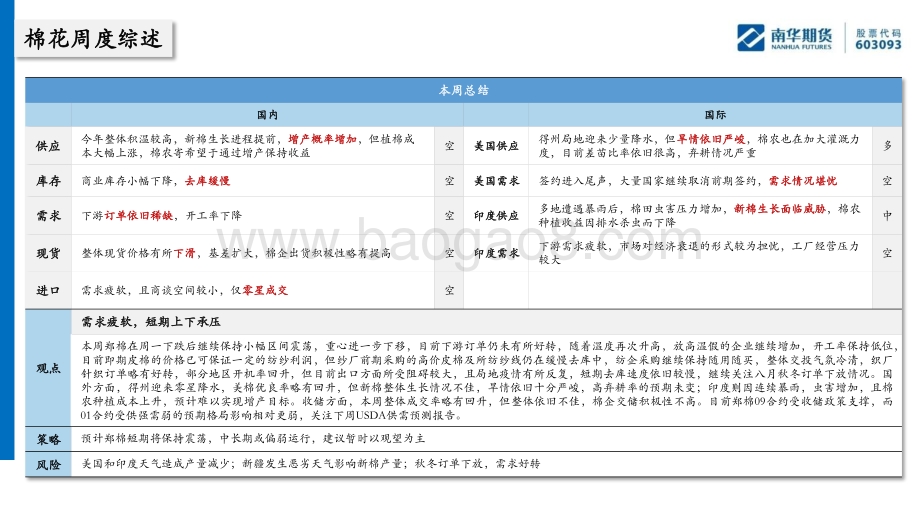
Task: Click the 中 rating for 印度供应
Action: click(x=887, y=216)
